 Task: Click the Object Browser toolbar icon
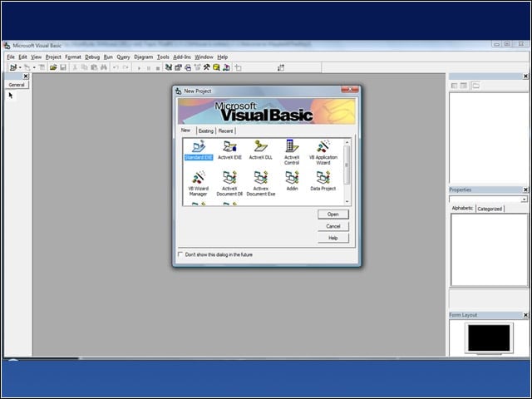pos(197,67)
